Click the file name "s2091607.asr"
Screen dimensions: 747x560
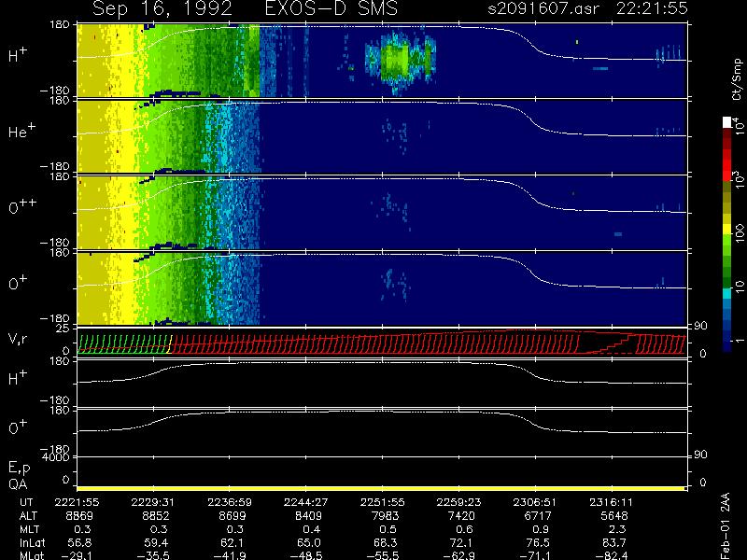[x=543, y=8]
